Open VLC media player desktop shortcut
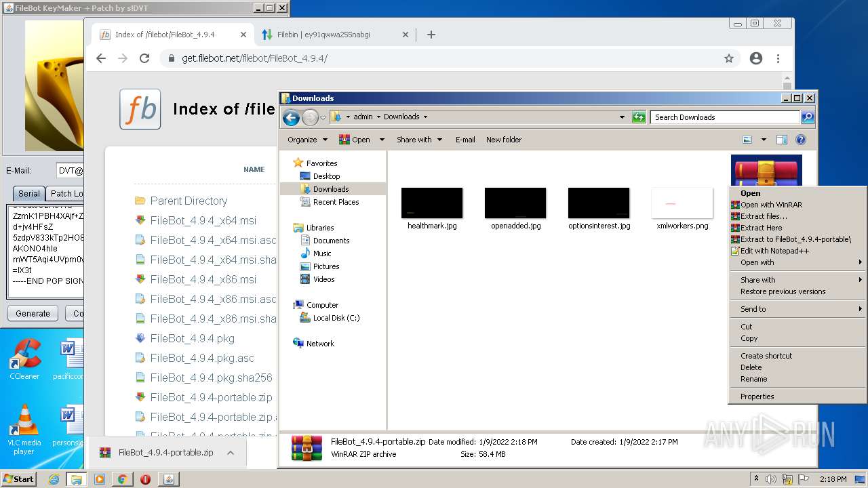This screenshot has height=488, width=868. coord(24,430)
